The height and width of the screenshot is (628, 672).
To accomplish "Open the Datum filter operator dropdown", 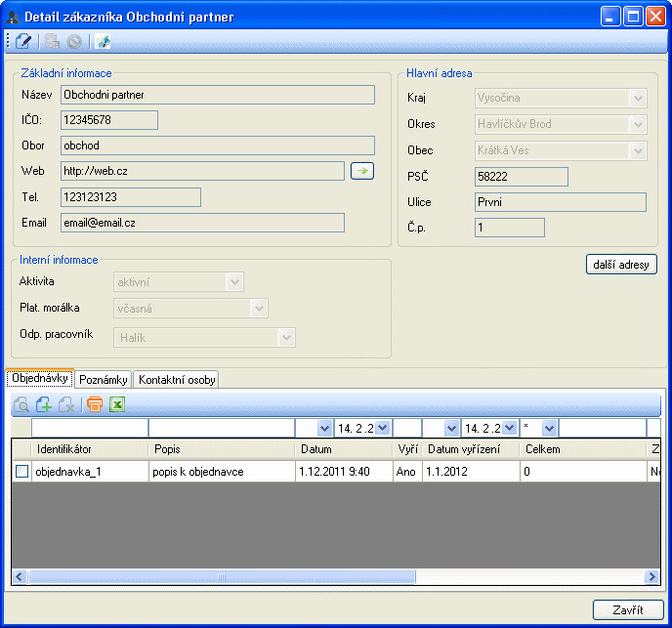I will (x=324, y=428).
